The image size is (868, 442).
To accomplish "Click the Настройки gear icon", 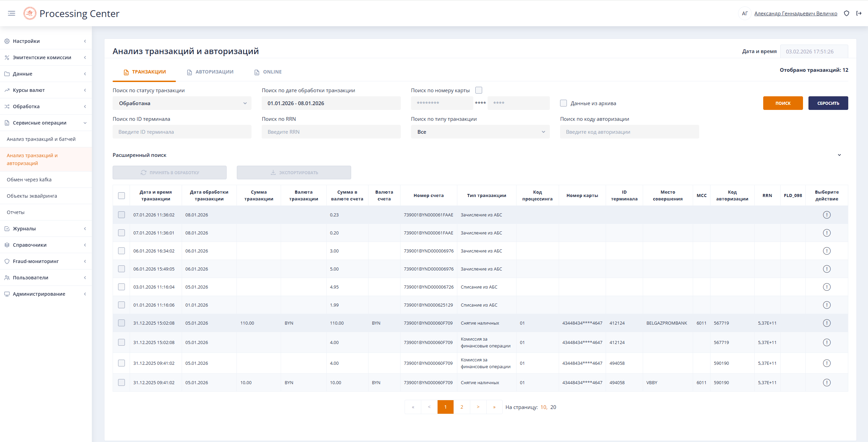I will tap(7, 41).
